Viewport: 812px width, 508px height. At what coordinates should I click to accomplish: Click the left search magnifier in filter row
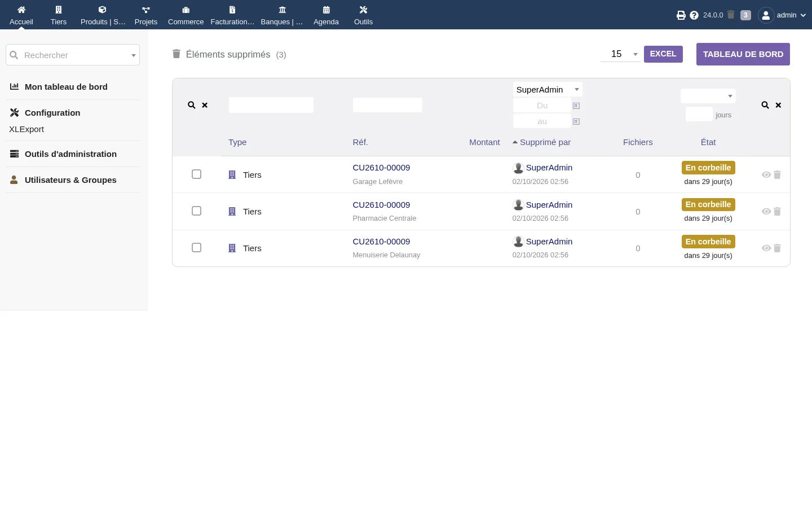192,105
